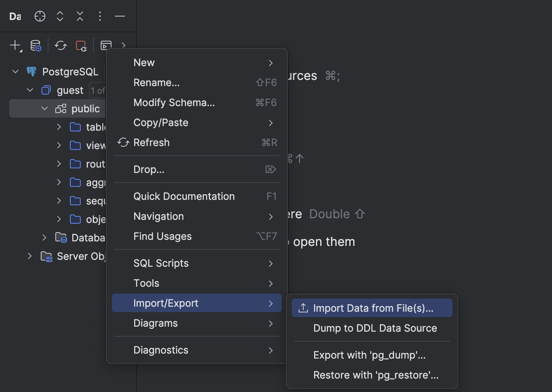Click the Select Opened File target icon
The height and width of the screenshot is (392, 552).
pyautogui.click(x=40, y=16)
